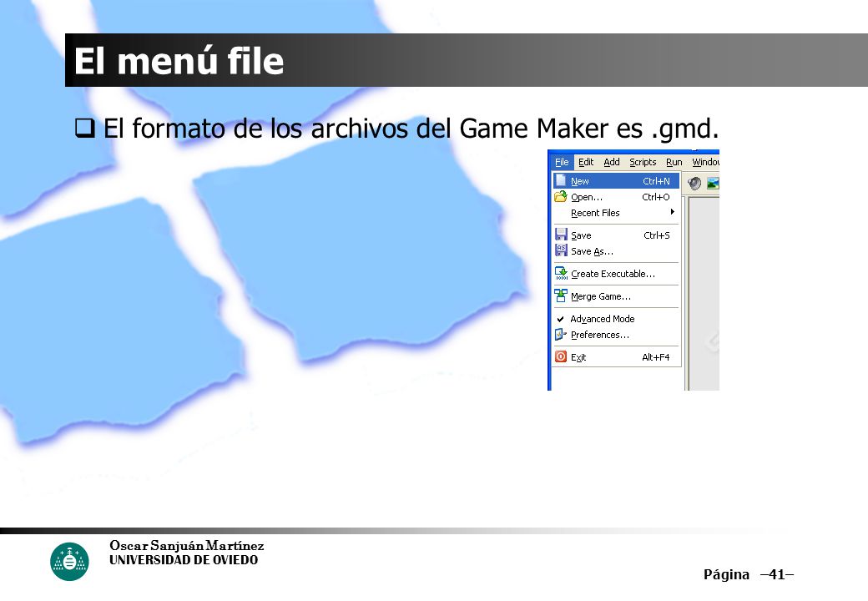
Task: Click the 'Oscar Sanjuán Martínez' text
Action: click(187, 546)
